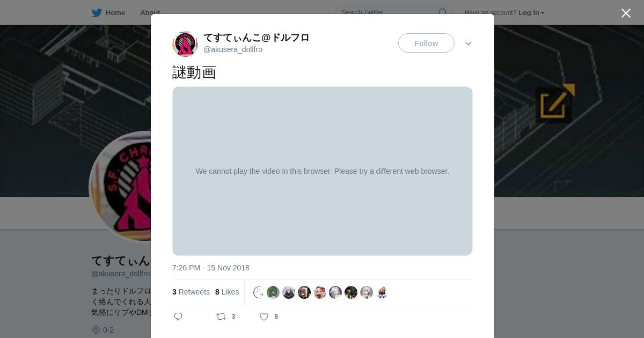Close the tweet overlay with X
The image size is (644, 338).
(626, 13)
